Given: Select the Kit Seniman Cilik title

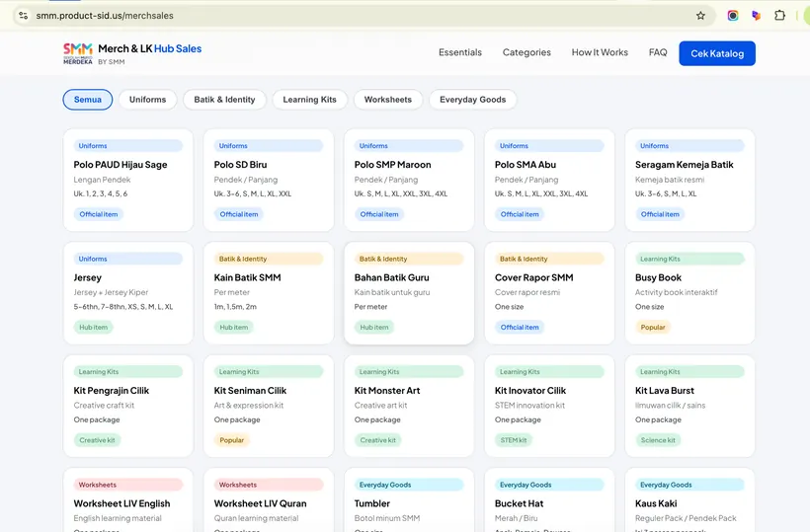Looking at the screenshot, I should 250,391.
